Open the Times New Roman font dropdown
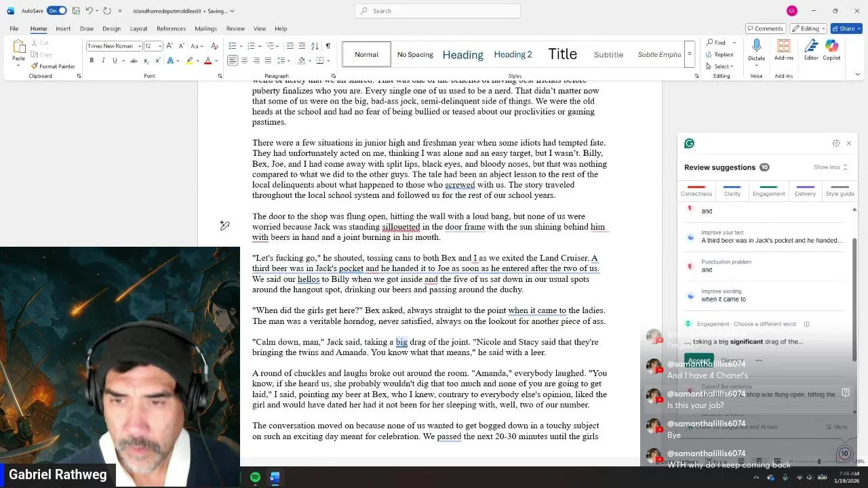The height and width of the screenshot is (488, 868). click(x=140, y=46)
